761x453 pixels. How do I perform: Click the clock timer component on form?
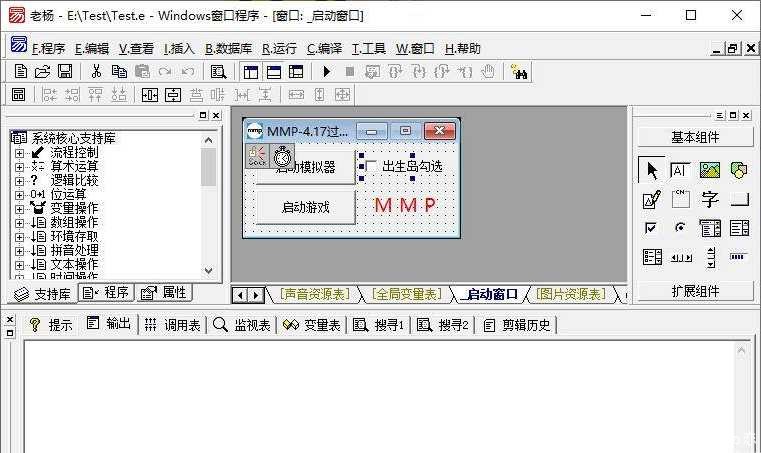tap(282, 156)
